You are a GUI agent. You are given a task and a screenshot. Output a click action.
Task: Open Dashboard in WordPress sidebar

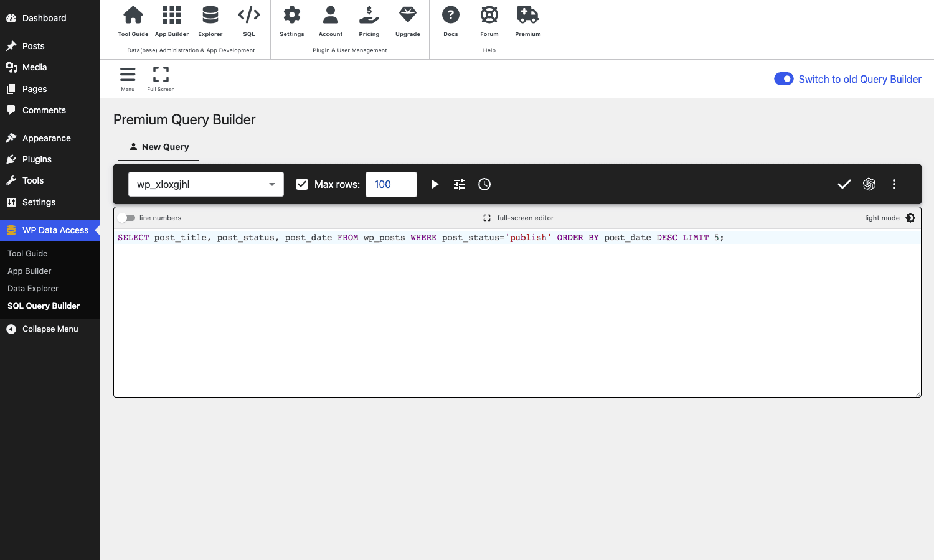coord(50,18)
